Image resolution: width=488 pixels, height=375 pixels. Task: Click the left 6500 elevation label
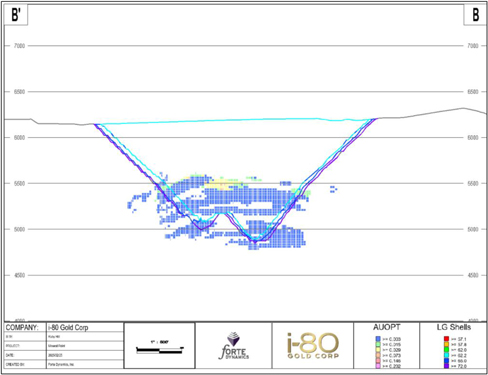pyautogui.click(x=19, y=92)
